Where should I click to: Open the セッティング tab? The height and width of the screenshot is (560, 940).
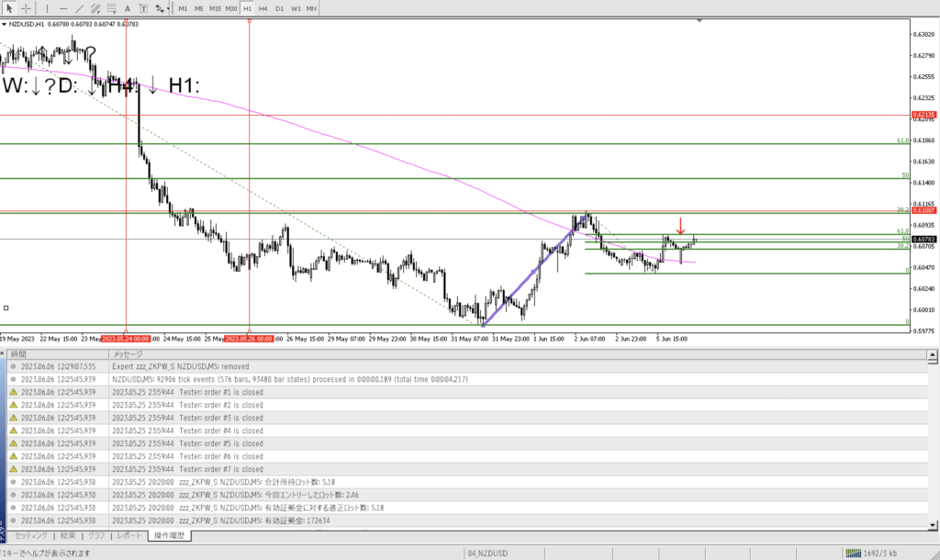31,535
